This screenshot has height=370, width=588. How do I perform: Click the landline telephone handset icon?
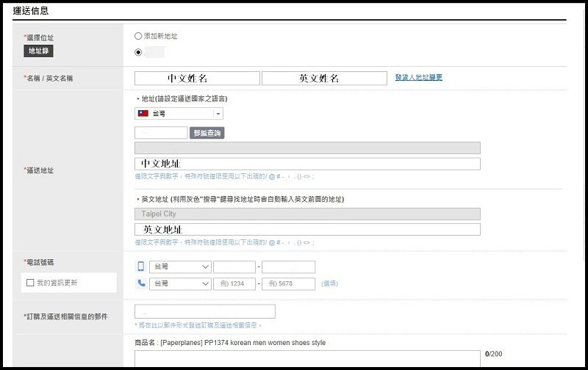(141, 283)
